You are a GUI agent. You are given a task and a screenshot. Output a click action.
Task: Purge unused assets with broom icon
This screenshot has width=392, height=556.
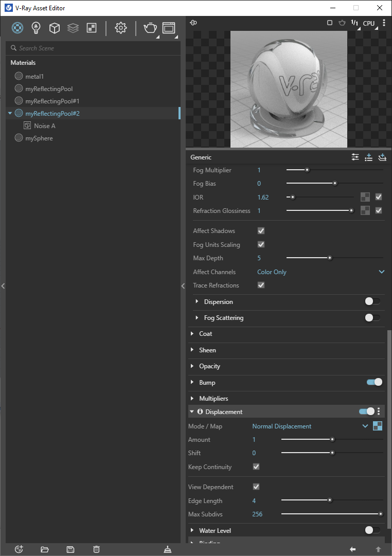click(x=167, y=549)
